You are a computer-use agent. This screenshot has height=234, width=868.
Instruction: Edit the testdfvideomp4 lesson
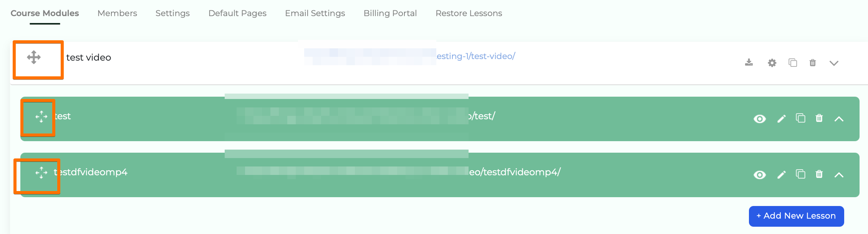(x=781, y=175)
